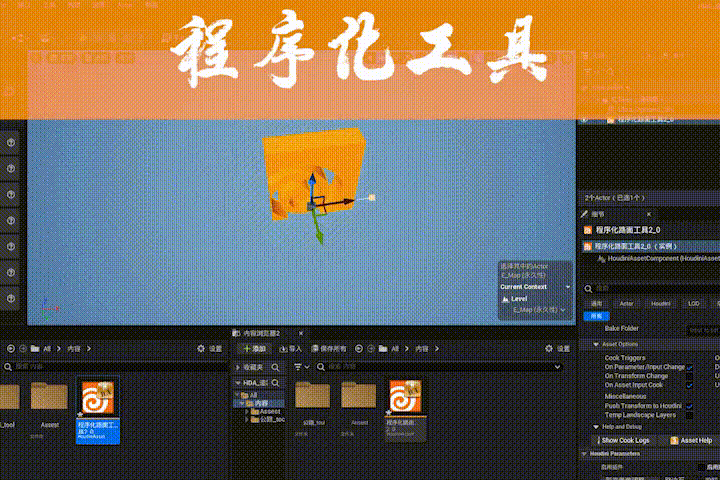Toggle Push Transform to Houdini checkbox

(x=689, y=406)
